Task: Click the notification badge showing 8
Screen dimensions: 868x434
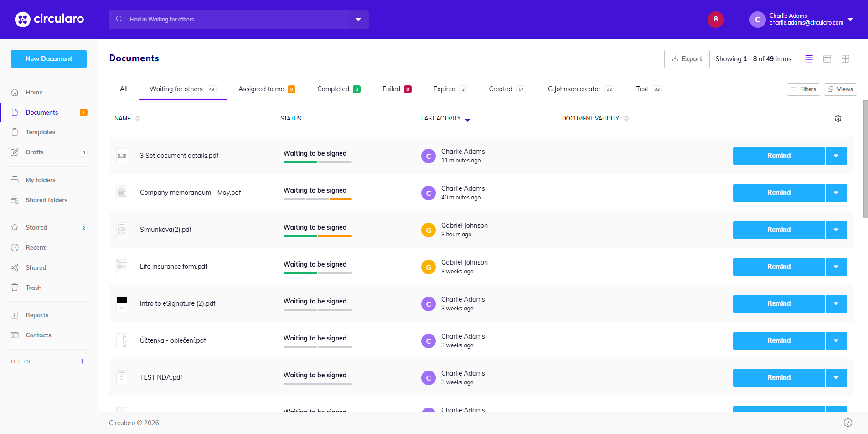Action: pyautogui.click(x=715, y=19)
